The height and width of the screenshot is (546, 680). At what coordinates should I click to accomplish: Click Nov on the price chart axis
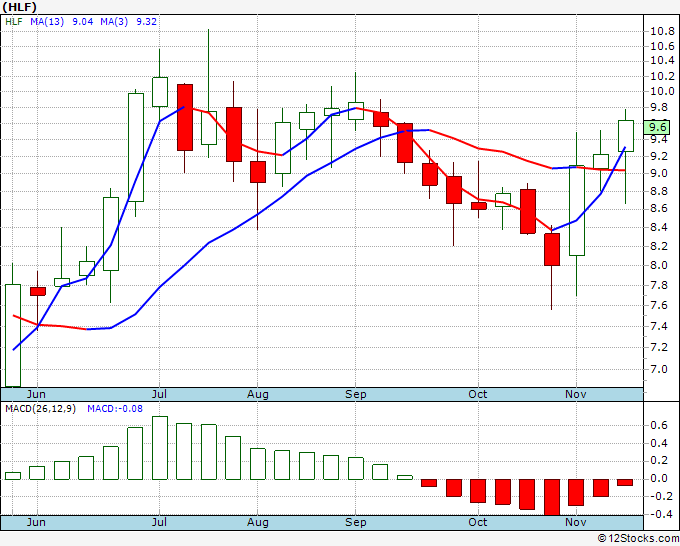(x=576, y=394)
